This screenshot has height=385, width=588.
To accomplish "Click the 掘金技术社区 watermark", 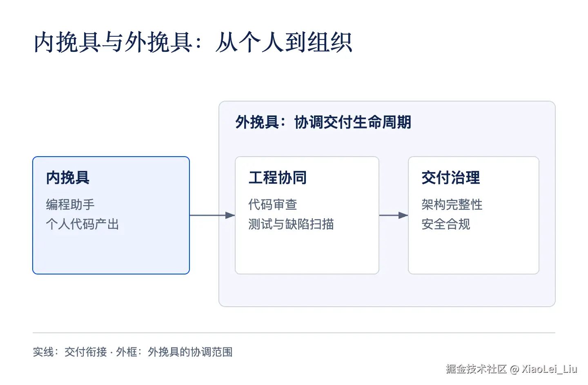I will click(476, 369).
